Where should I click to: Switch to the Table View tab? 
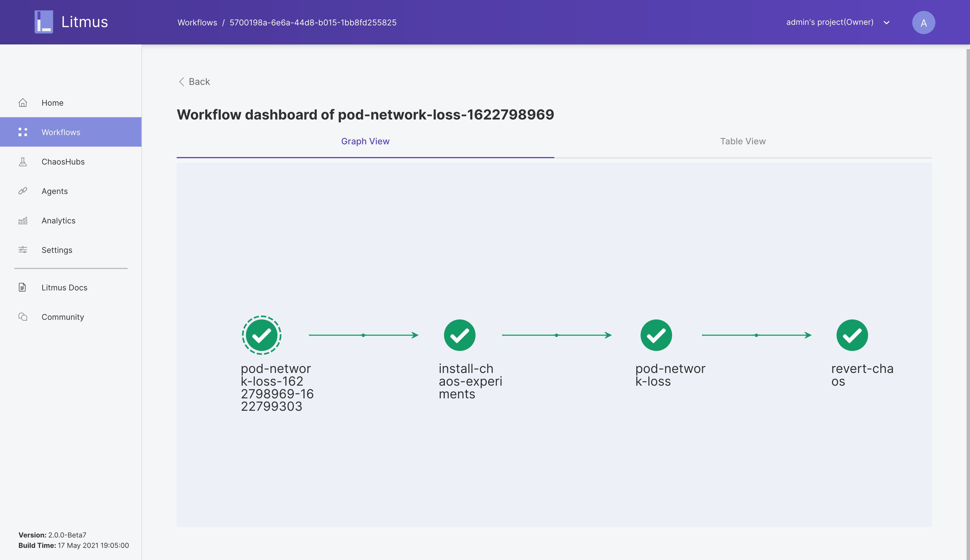[743, 141]
